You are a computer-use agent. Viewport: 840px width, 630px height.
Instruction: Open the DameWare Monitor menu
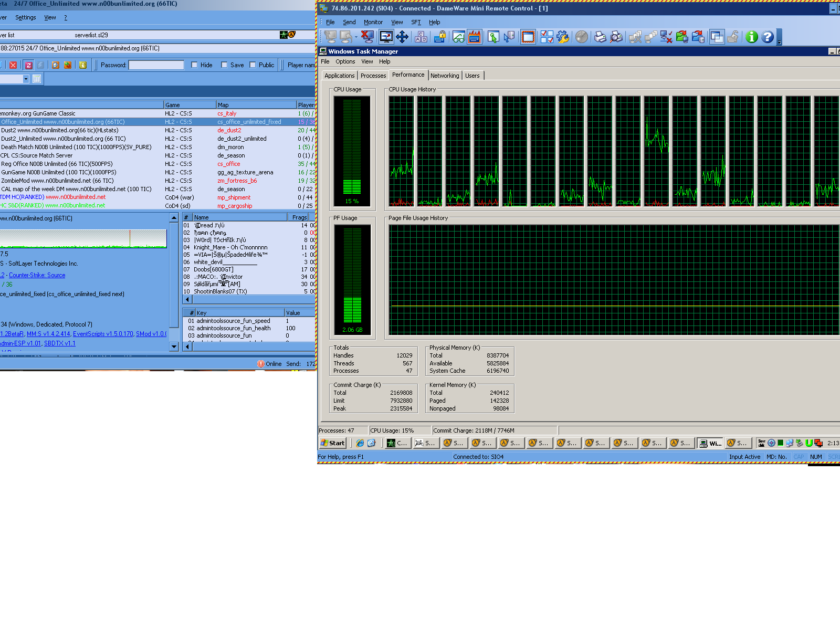click(x=373, y=22)
